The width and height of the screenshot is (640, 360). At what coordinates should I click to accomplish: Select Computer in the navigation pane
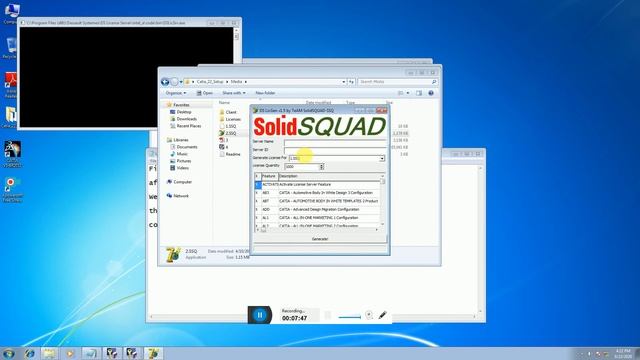[x=182, y=182]
